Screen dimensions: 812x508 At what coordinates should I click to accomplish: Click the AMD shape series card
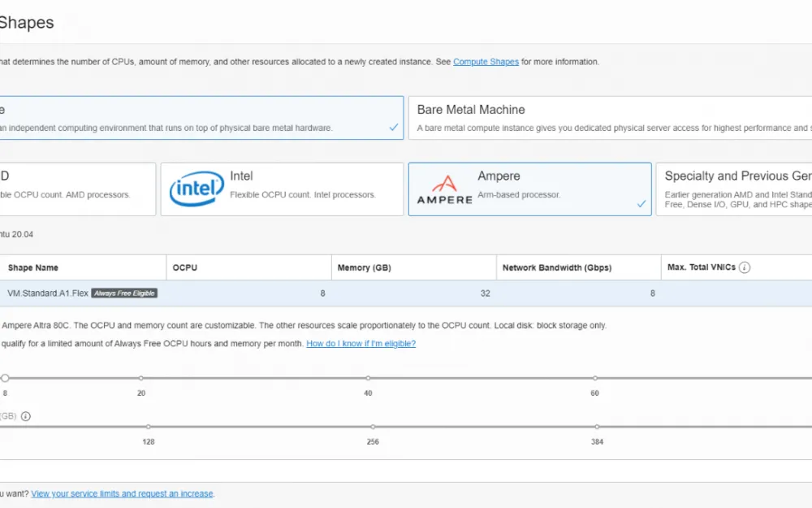click(x=78, y=189)
